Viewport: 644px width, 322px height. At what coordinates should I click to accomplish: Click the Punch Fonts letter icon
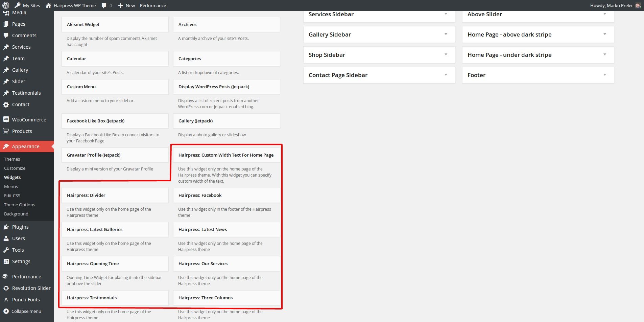pos(6,300)
